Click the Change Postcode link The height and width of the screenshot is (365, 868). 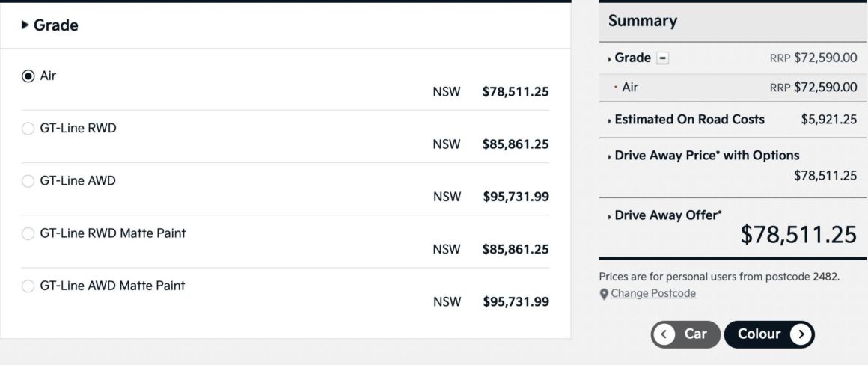pyautogui.click(x=653, y=294)
